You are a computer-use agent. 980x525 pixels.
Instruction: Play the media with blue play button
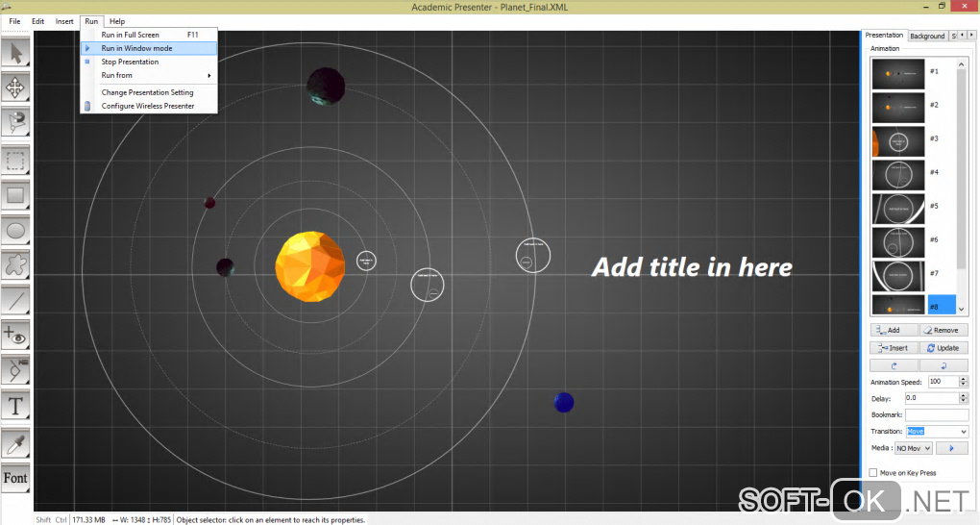(x=952, y=448)
